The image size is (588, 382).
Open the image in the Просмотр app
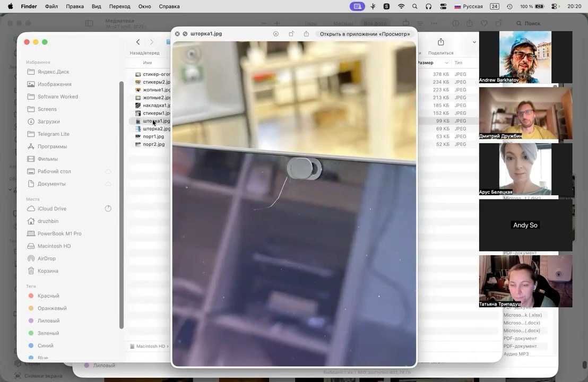pyautogui.click(x=365, y=34)
